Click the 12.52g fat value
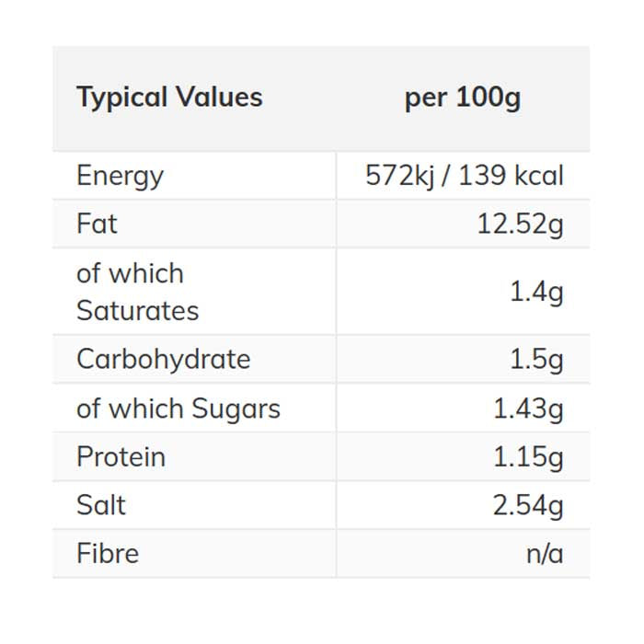This screenshot has width=644, height=644. pos(519,224)
